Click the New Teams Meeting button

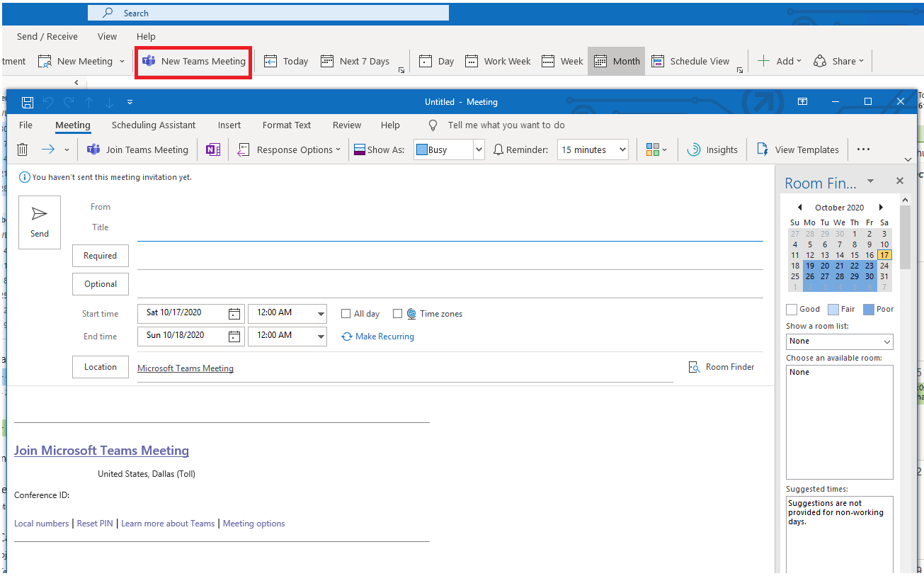pyautogui.click(x=194, y=61)
